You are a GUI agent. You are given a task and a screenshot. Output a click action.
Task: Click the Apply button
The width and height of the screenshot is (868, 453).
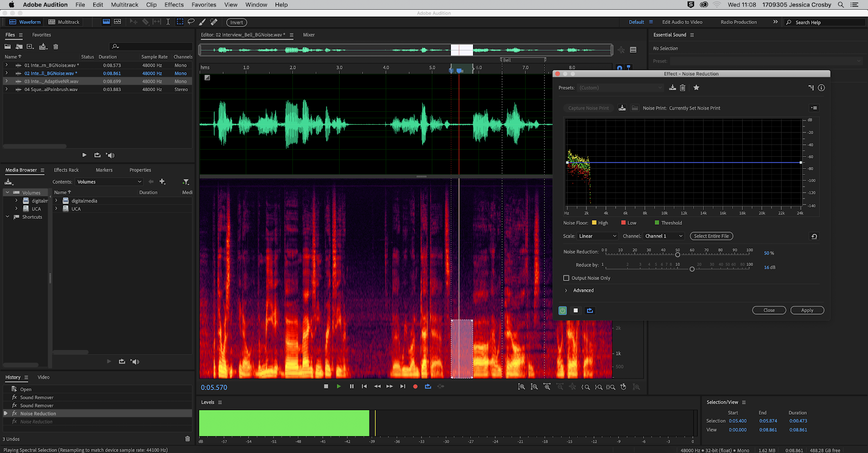pos(807,310)
